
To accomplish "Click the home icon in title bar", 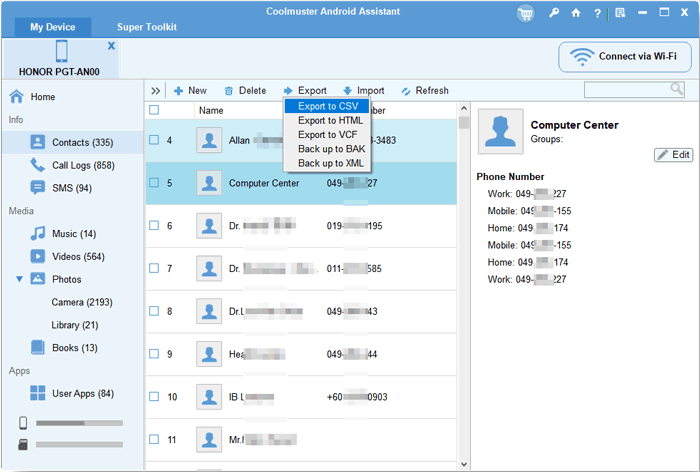I will pyautogui.click(x=575, y=13).
